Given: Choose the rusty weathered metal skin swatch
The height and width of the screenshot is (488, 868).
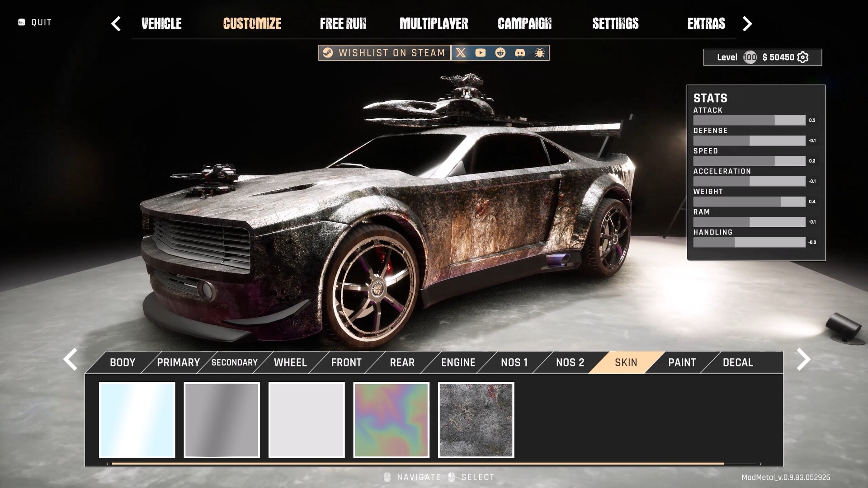Looking at the screenshot, I should pos(476,420).
